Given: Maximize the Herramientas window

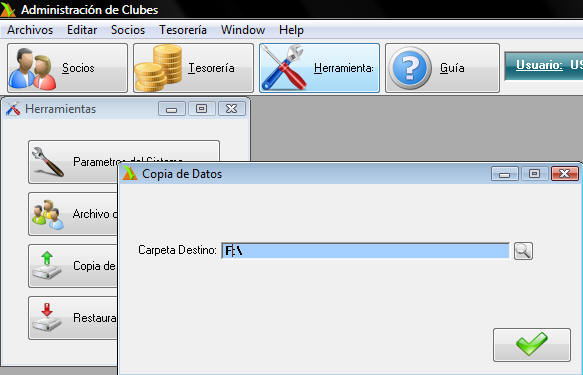Looking at the screenshot, I should pos(202,109).
